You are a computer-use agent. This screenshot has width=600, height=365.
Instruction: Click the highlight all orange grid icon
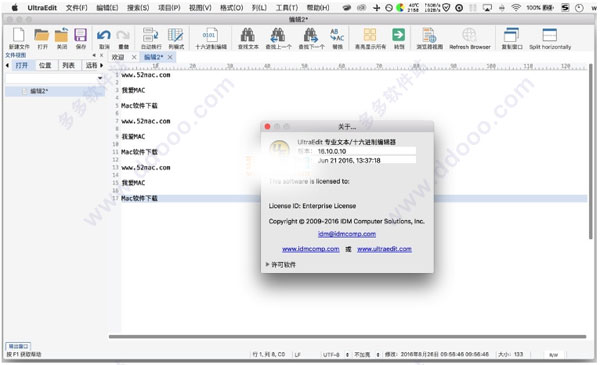click(x=370, y=35)
